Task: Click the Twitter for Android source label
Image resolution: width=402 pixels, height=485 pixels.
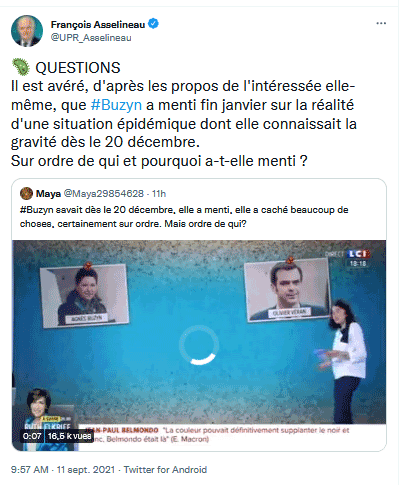Action: (165, 470)
